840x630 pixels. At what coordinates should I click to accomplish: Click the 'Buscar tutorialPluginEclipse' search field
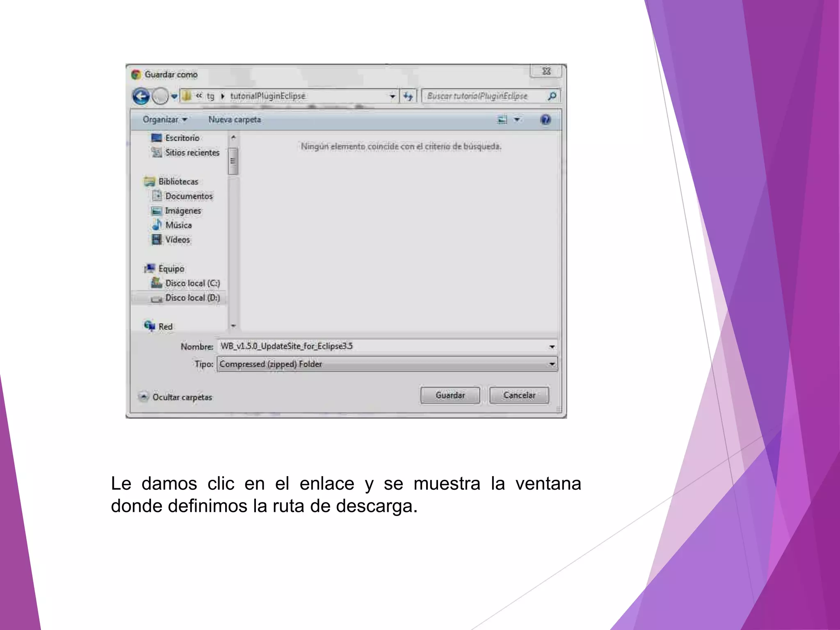tap(490, 96)
